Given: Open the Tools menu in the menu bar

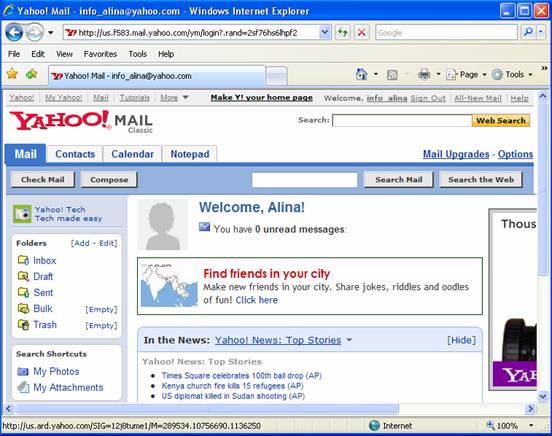Looking at the screenshot, I should point(138,54).
